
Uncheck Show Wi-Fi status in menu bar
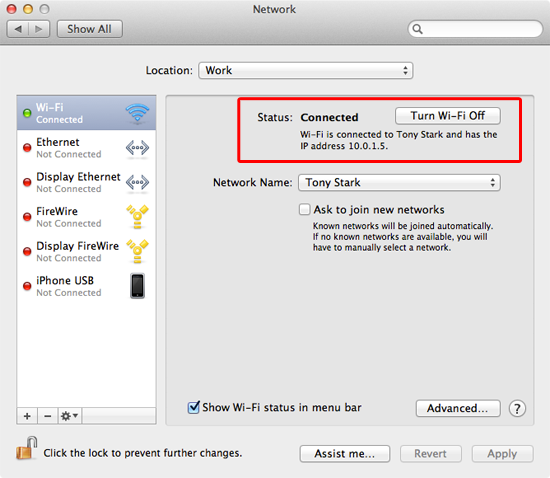(194, 407)
